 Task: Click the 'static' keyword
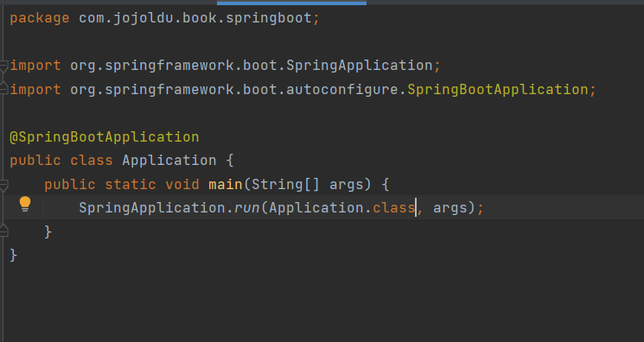(131, 184)
